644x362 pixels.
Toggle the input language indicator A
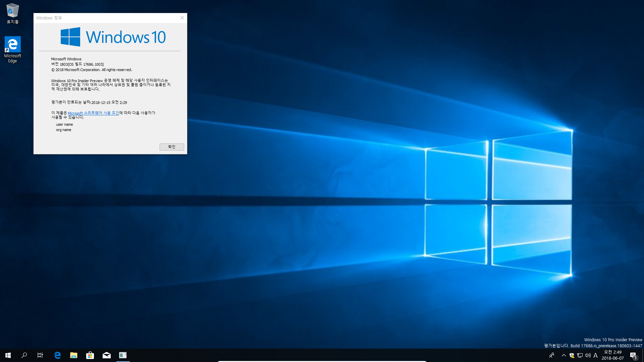click(596, 355)
